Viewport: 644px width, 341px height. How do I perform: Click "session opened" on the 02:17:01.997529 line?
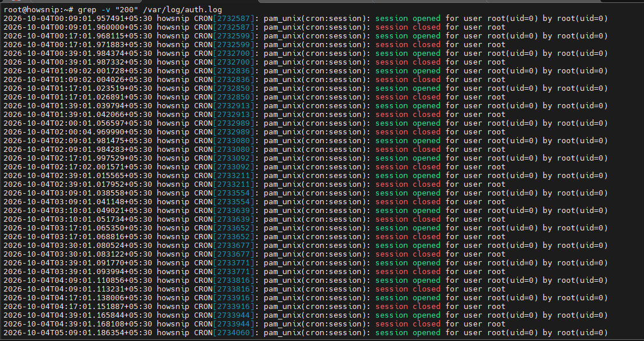pyautogui.click(x=408, y=158)
